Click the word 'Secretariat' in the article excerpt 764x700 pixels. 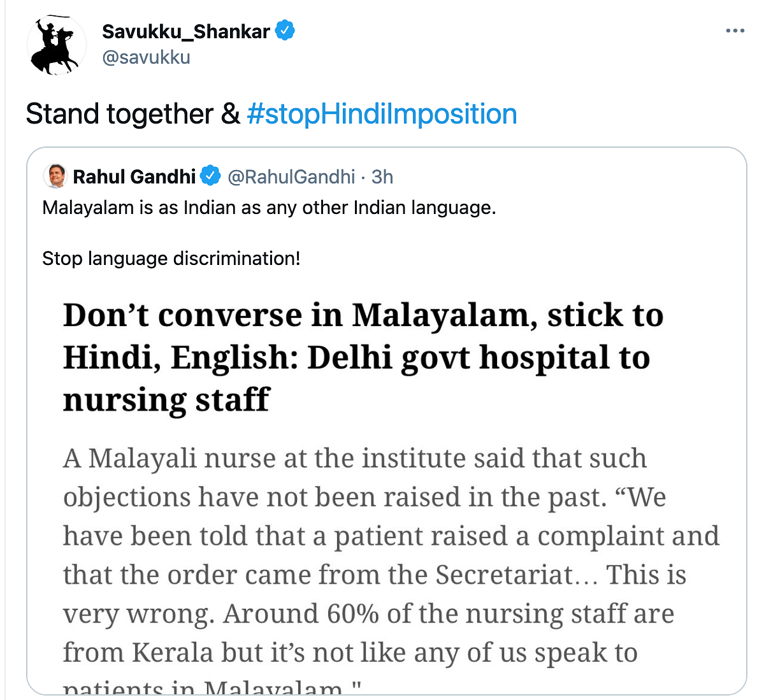(x=505, y=575)
